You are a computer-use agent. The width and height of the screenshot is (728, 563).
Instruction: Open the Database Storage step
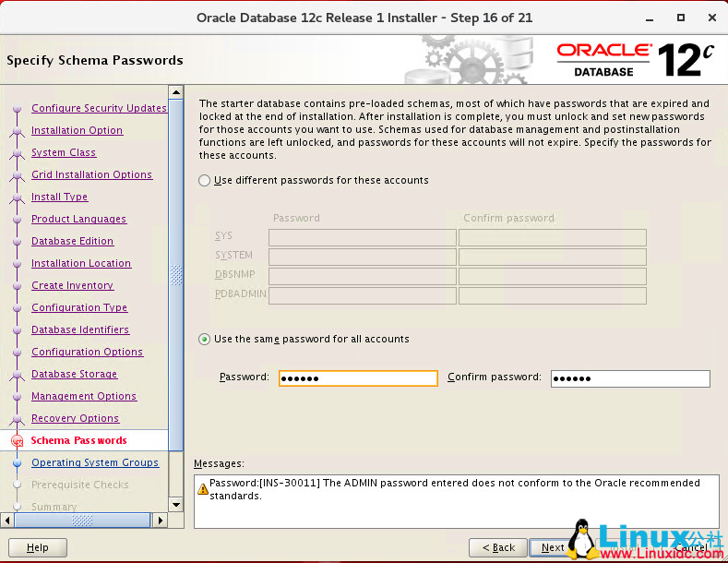pyautogui.click(x=75, y=374)
